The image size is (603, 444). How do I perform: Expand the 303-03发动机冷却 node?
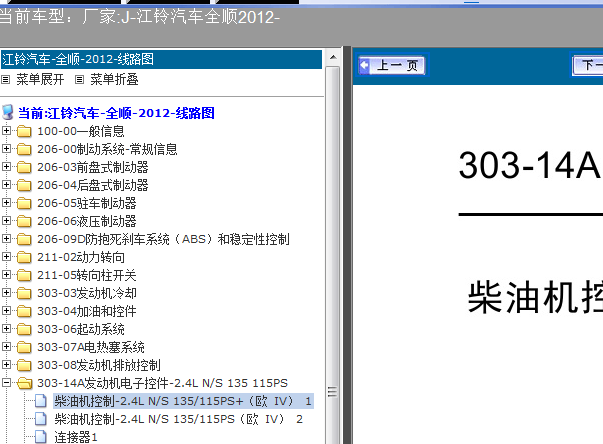[6, 293]
